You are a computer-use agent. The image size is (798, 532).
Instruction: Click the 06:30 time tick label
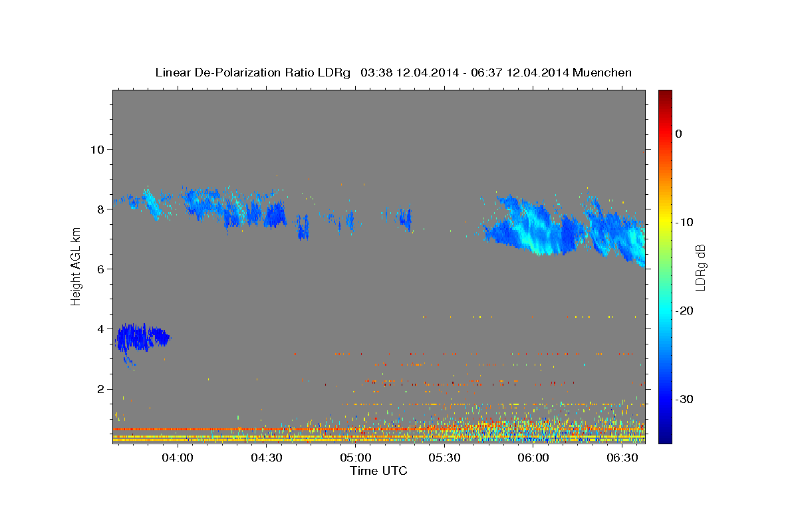click(x=623, y=458)
